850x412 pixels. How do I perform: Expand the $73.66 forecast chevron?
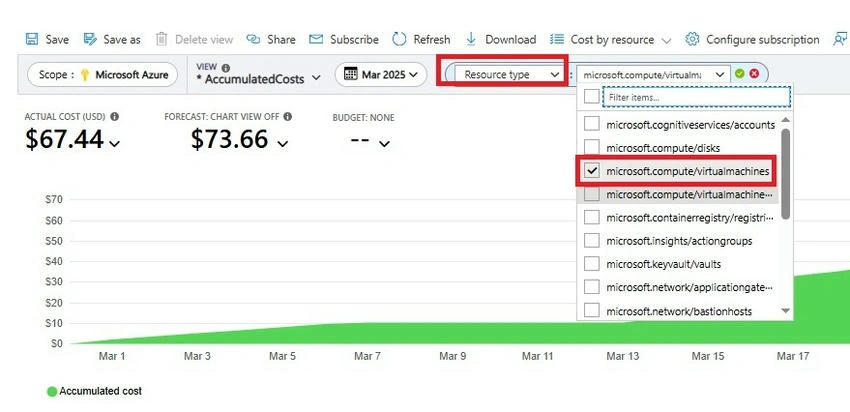coord(282,144)
